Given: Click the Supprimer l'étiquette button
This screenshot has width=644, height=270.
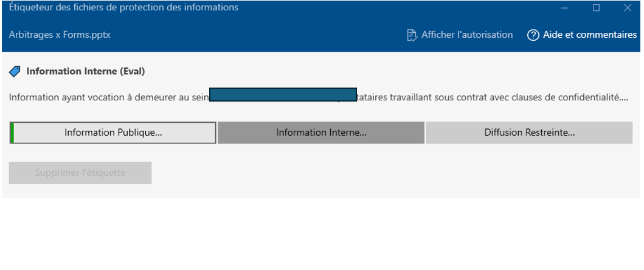Looking at the screenshot, I should 80,173.
